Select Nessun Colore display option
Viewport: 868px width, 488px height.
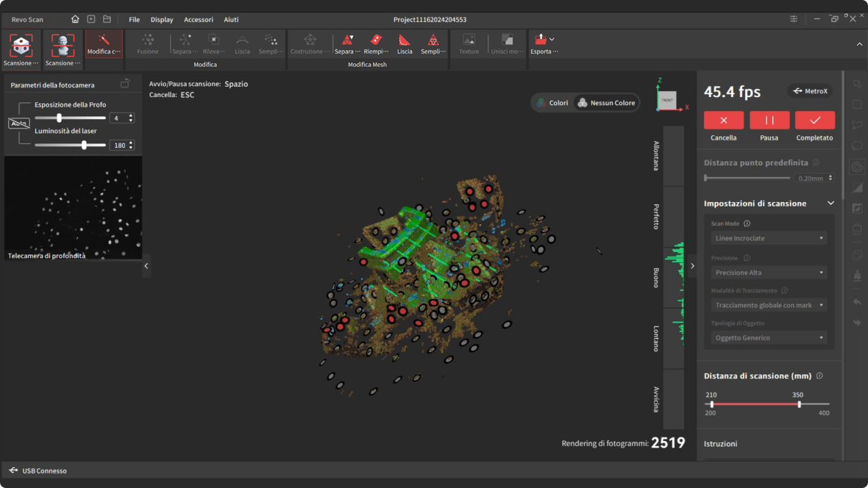tap(606, 103)
